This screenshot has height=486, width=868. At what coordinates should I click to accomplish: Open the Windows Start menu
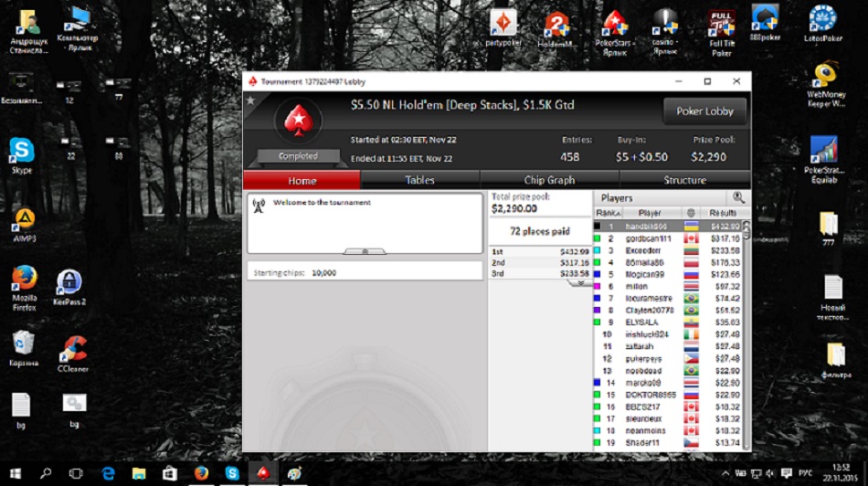coord(16,473)
